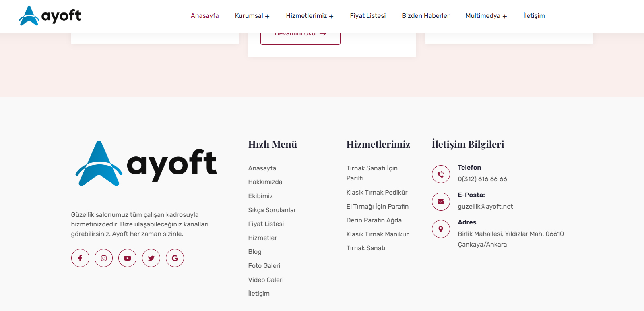Click the email guzellik@ayoft.net
This screenshot has height=311, width=644.
point(485,207)
